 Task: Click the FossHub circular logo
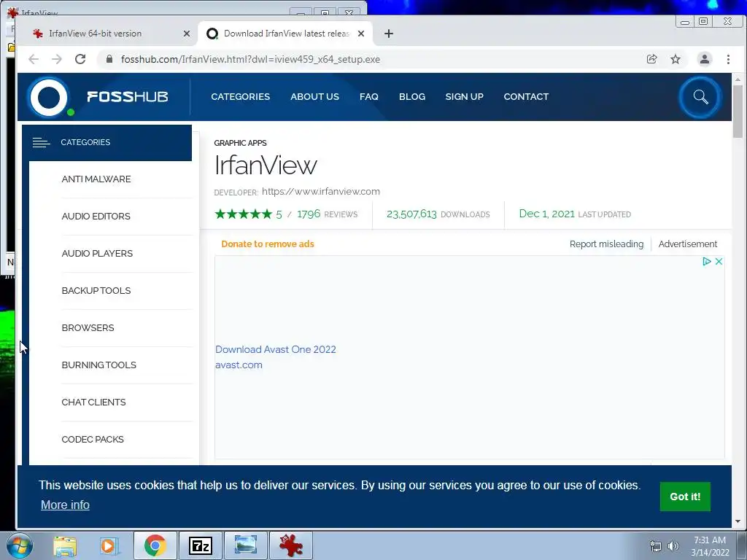(x=49, y=97)
